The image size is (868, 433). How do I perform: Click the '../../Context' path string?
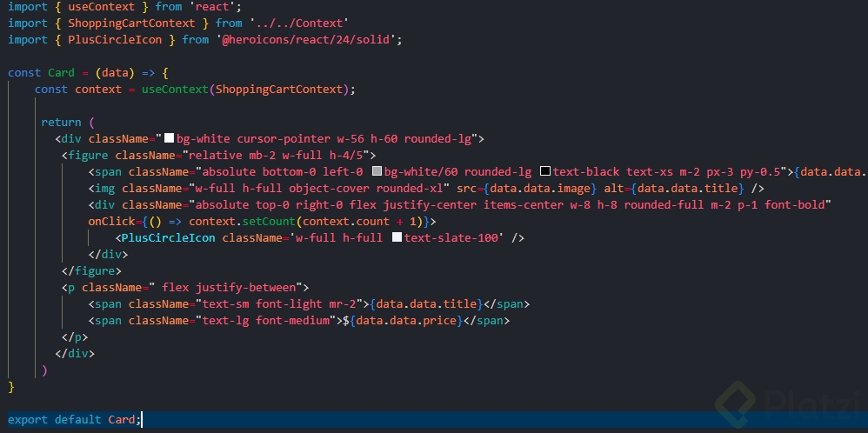(x=299, y=23)
